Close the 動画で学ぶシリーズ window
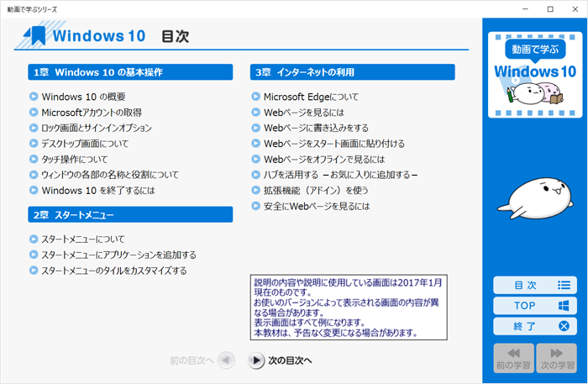The image size is (588, 384). [575, 9]
